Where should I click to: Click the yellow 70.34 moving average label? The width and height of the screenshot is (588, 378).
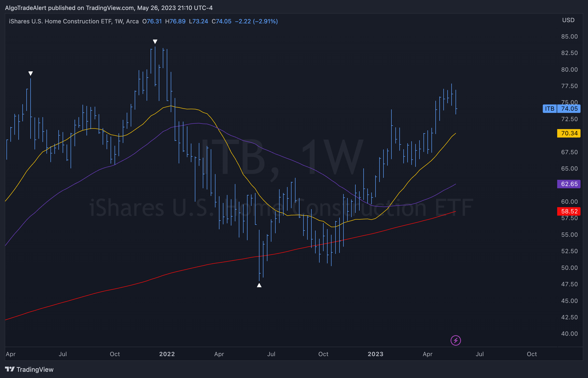coord(569,133)
